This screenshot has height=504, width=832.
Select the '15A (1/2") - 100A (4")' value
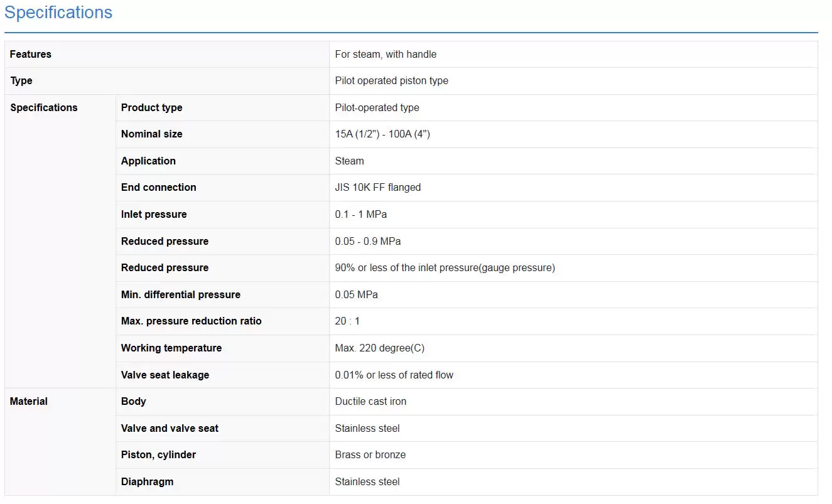click(382, 134)
